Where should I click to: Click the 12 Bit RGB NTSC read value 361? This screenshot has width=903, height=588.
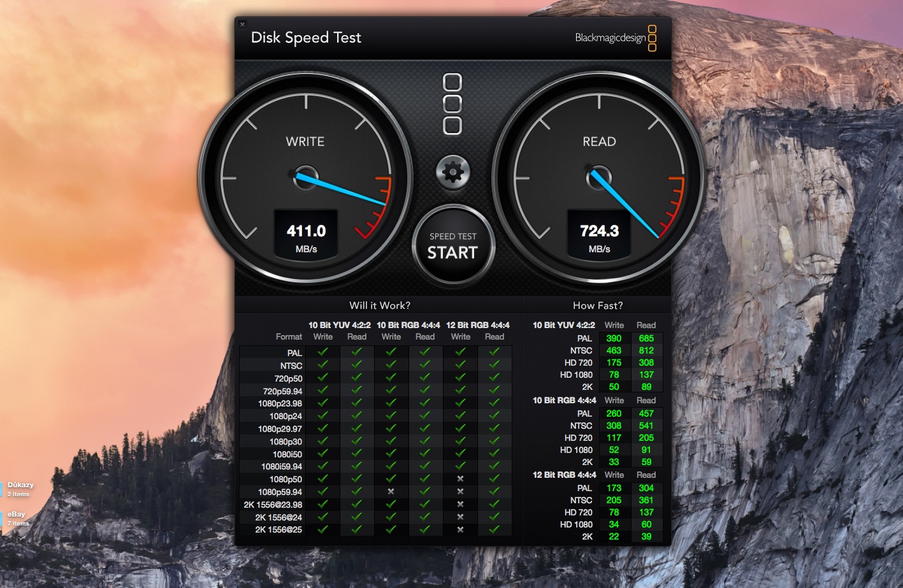click(646, 500)
